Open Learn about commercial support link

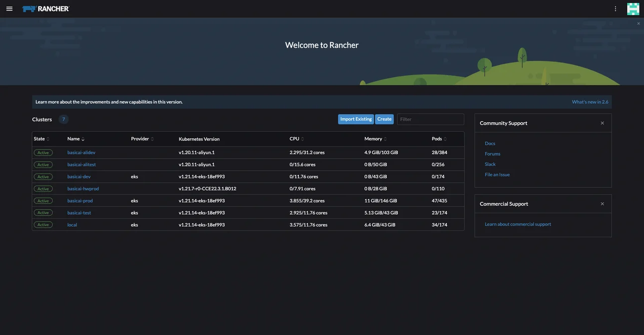pyautogui.click(x=518, y=224)
